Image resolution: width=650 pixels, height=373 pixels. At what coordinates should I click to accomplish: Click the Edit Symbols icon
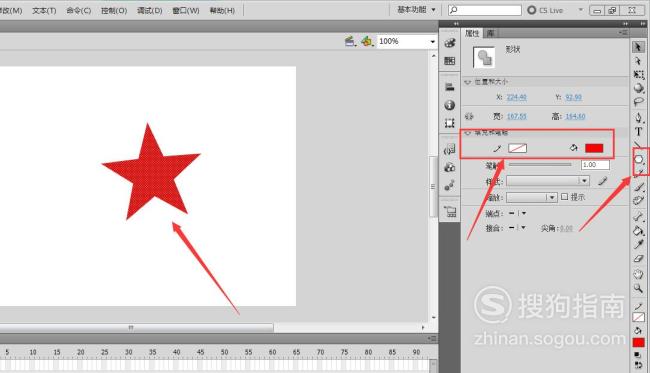pyautogui.click(x=367, y=41)
